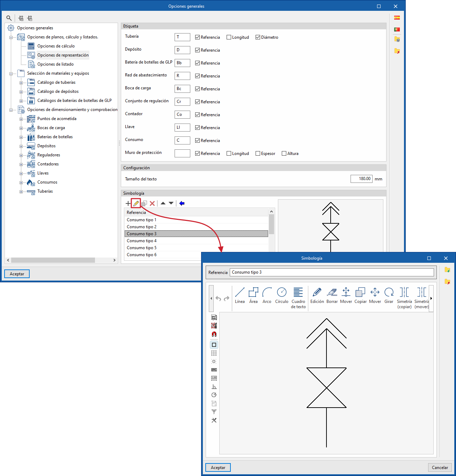Screen dimensions: 456x476
Task: Choose the Simetría (copiar) tool
Action: pyautogui.click(x=404, y=298)
